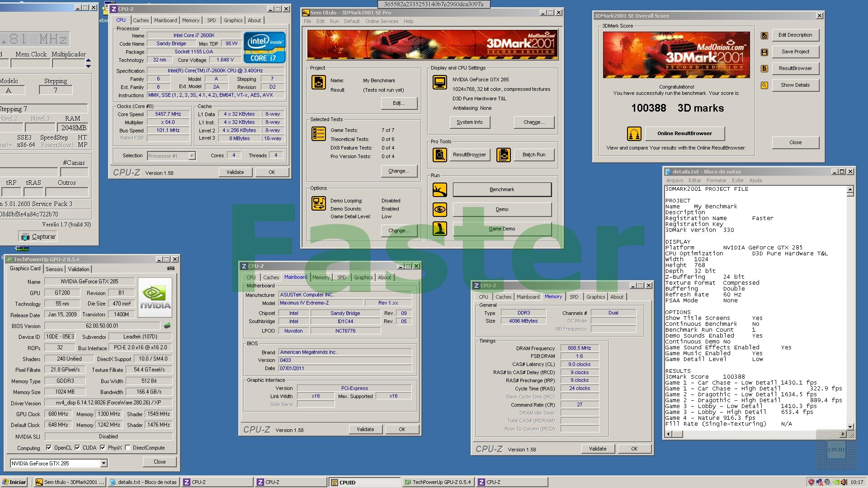Click the Save Project floppy icon

[x=764, y=52]
